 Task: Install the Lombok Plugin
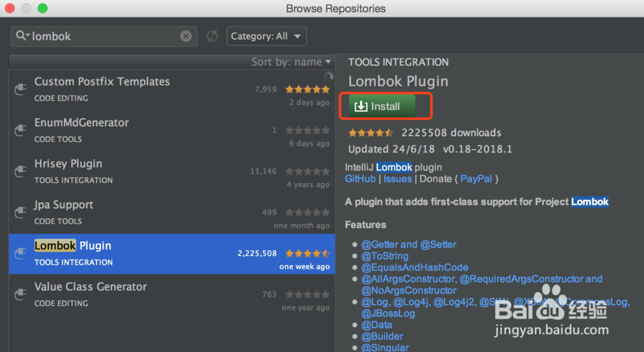(x=382, y=106)
